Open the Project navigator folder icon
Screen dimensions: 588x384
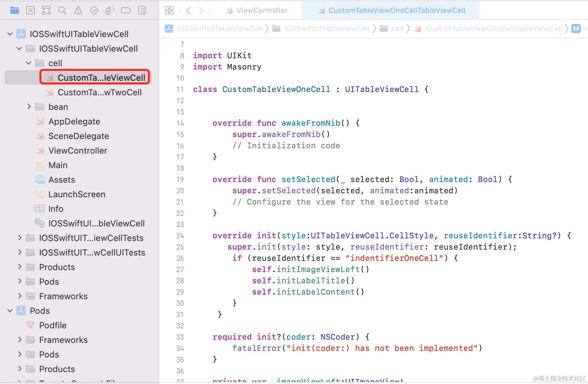pos(15,11)
